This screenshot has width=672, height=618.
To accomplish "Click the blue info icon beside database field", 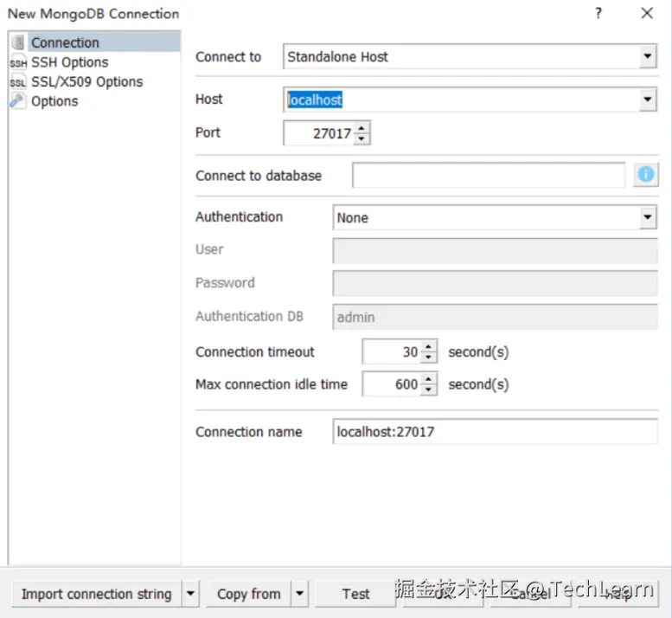I will 646,175.
